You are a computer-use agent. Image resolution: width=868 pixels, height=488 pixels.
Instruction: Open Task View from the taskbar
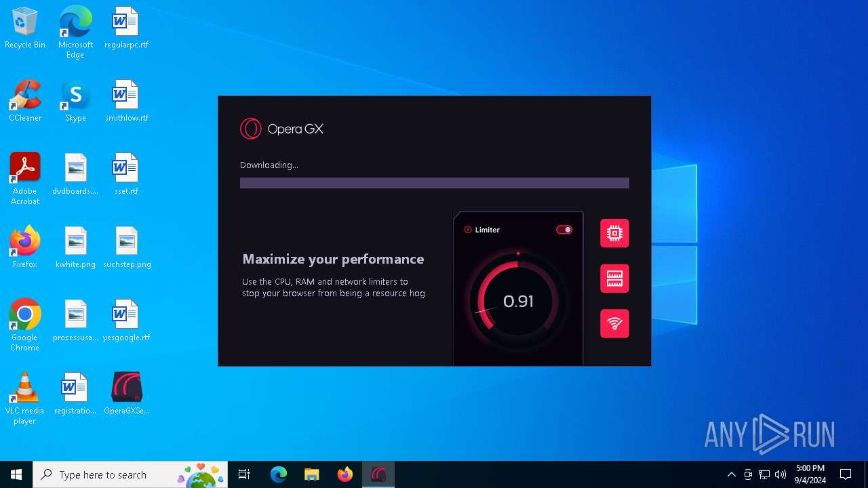(244, 474)
